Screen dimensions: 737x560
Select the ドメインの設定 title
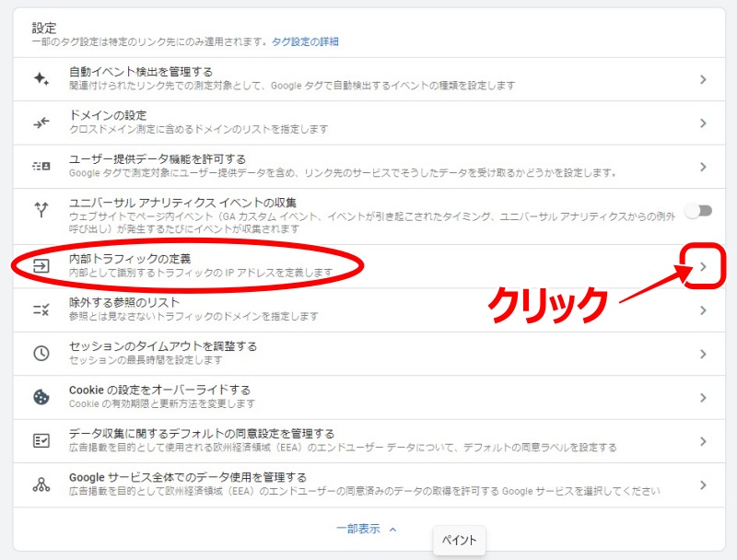pyautogui.click(x=108, y=115)
